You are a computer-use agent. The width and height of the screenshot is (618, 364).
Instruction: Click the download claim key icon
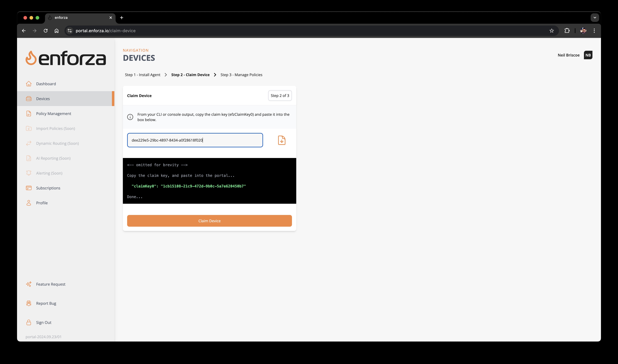point(281,140)
